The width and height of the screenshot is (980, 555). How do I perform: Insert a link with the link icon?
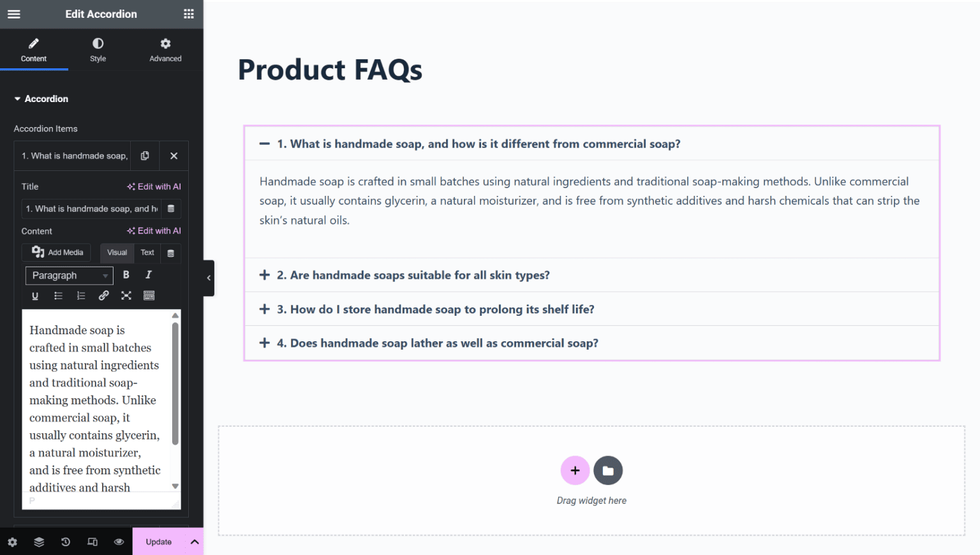pos(103,295)
